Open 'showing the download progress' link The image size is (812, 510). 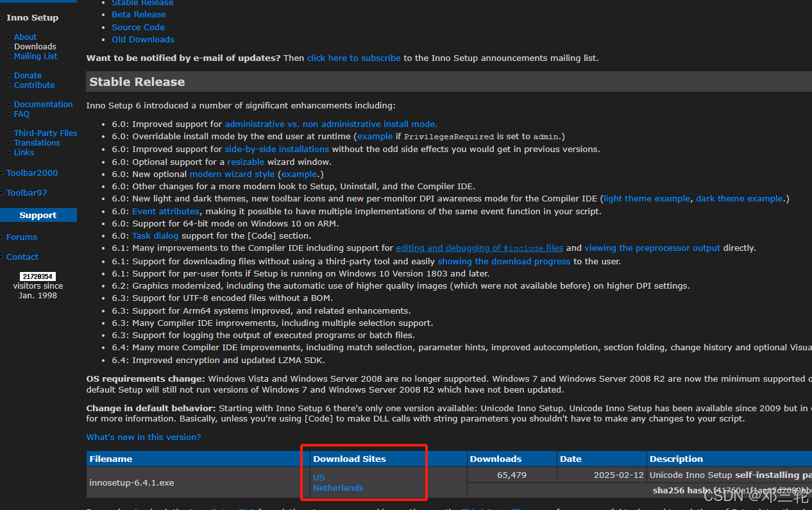504,261
